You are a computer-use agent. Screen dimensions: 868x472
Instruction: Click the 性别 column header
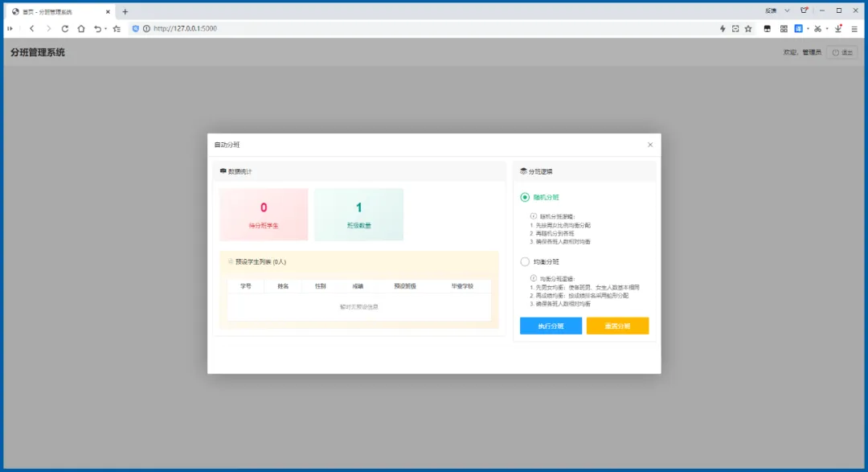point(320,286)
